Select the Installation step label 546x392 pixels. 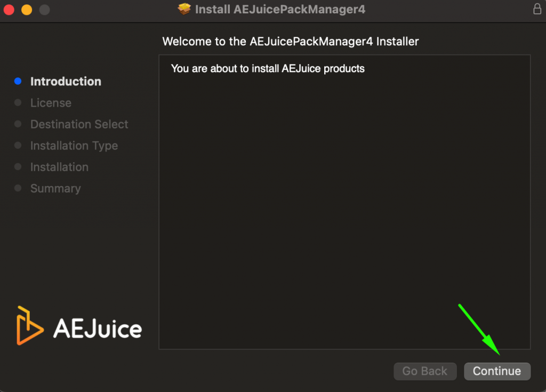pyautogui.click(x=59, y=167)
